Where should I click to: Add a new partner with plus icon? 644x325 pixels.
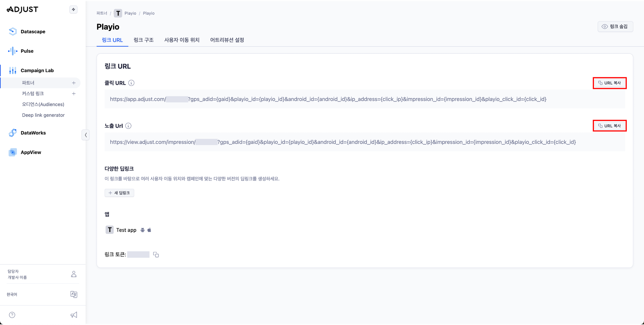tap(74, 83)
